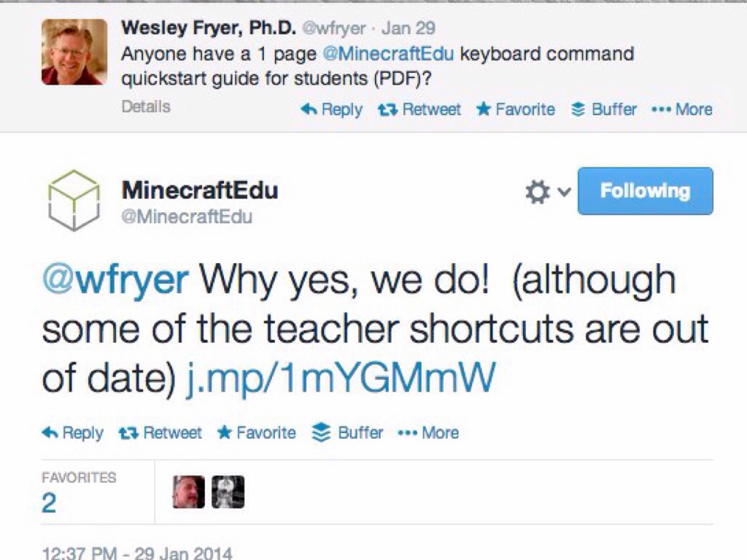Viewport: 747px width, 560px height.
Task: Click the @wfryer mention in reply
Action: tap(115, 279)
